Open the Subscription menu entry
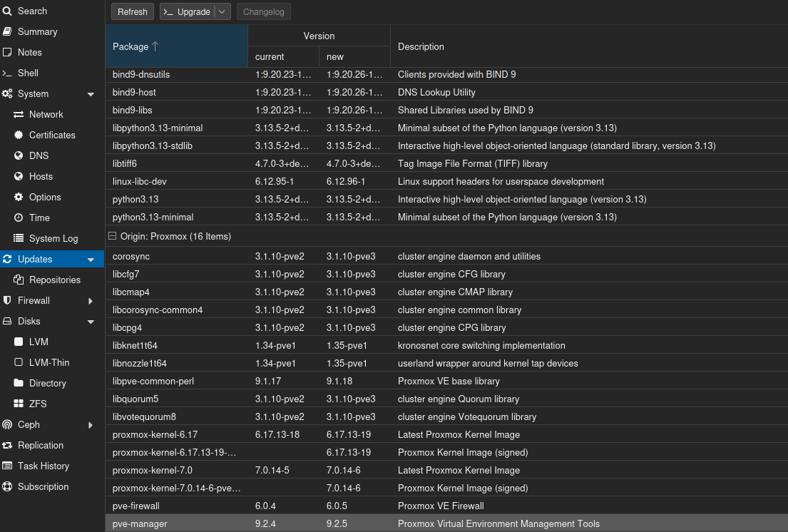This screenshot has height=532, width=788. click(52, 486)
